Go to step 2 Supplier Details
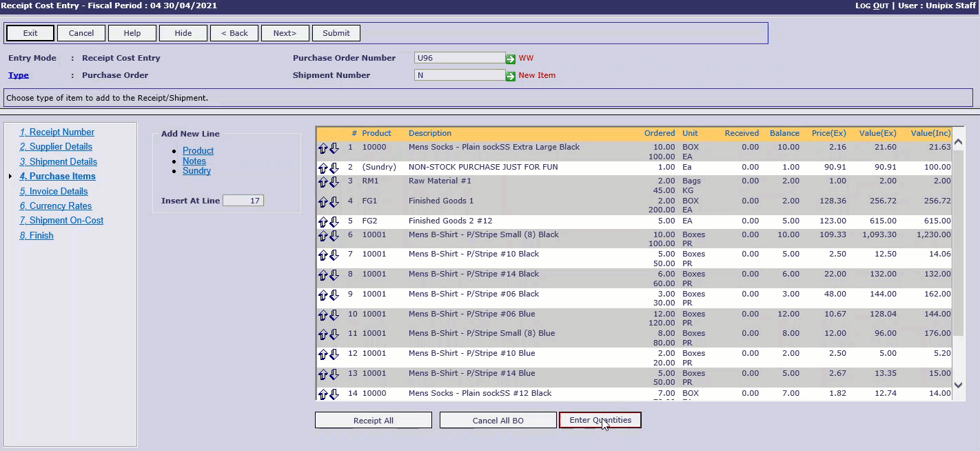 [56, 147]
